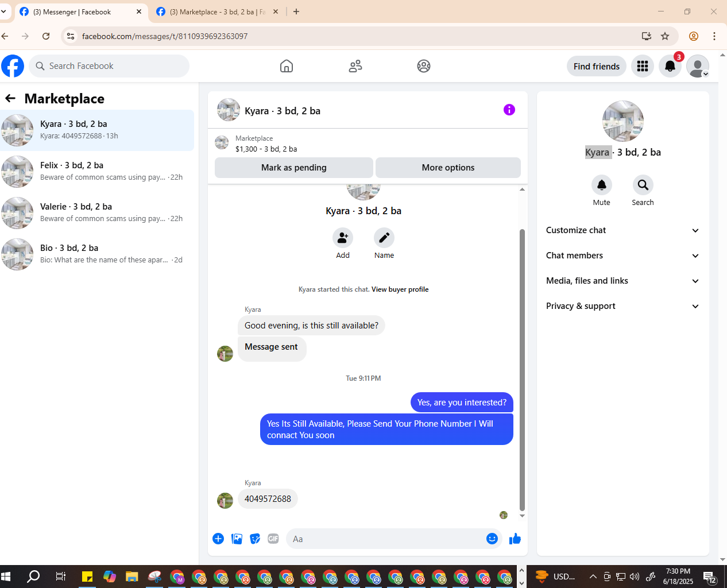Mute the conversation with the bell icon

[x=602, y=185]
